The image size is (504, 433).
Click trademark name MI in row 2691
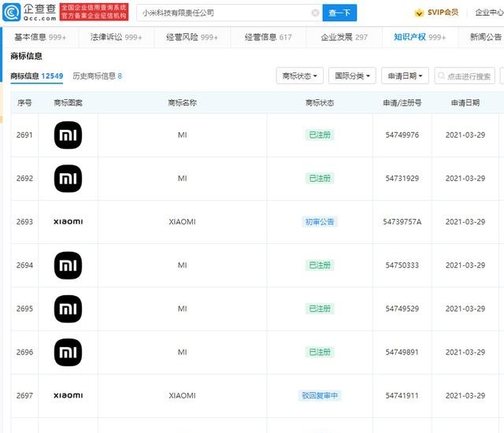[182, 135]
